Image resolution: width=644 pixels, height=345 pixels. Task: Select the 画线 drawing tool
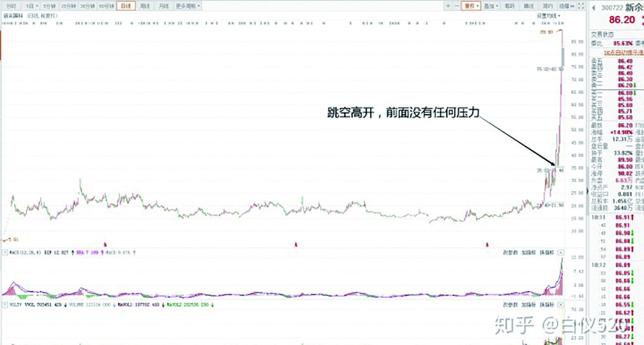point(529,6)
